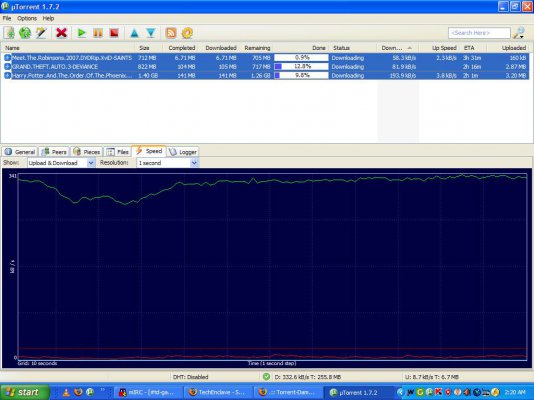The width and height of the screenshot is (534, 400).
Task: Launch Firefox from quick launch bar
Action: point(78,392)
